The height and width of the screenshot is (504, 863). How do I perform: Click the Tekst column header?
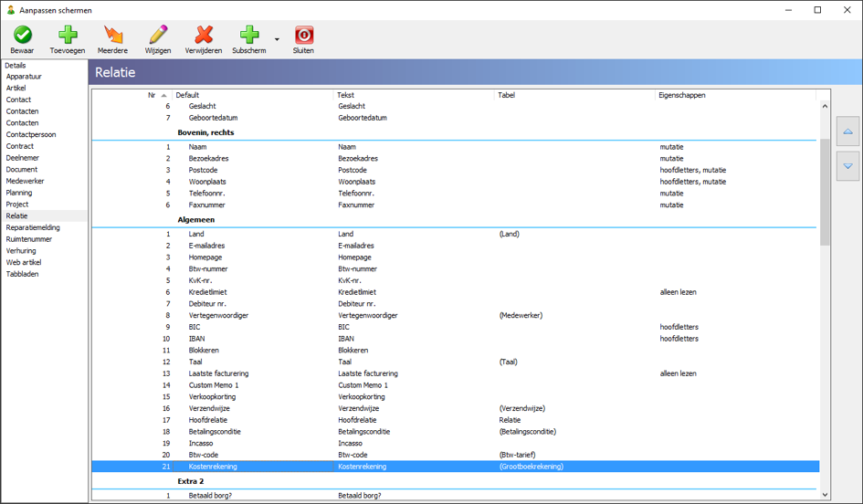coord(414,95)
